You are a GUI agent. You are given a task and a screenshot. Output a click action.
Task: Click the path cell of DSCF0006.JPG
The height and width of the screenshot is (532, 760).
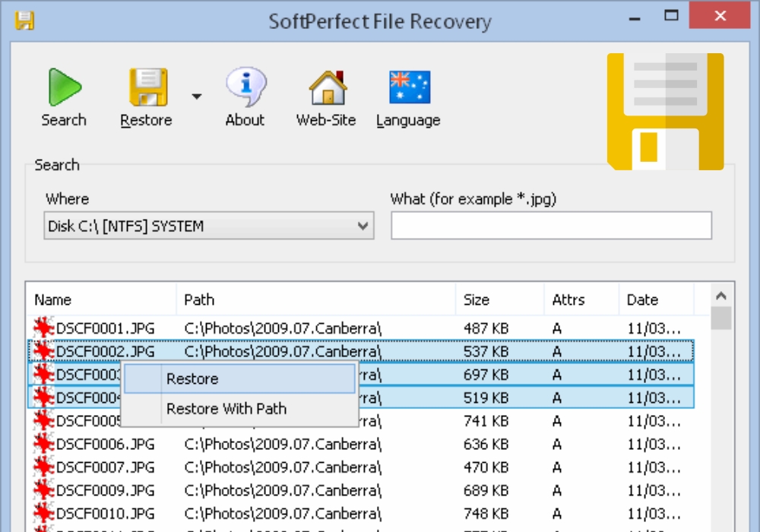tap(283, 444)
